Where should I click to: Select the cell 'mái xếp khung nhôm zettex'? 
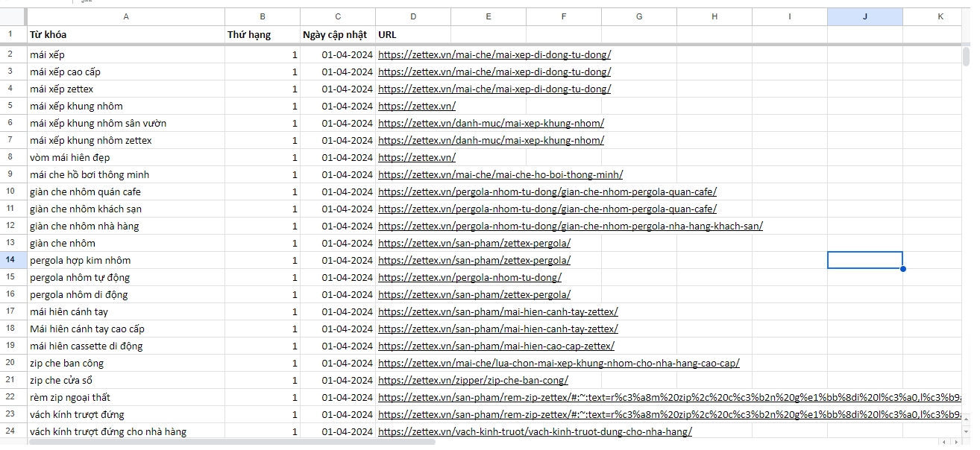pyautogui.click(x=125, y=140)
